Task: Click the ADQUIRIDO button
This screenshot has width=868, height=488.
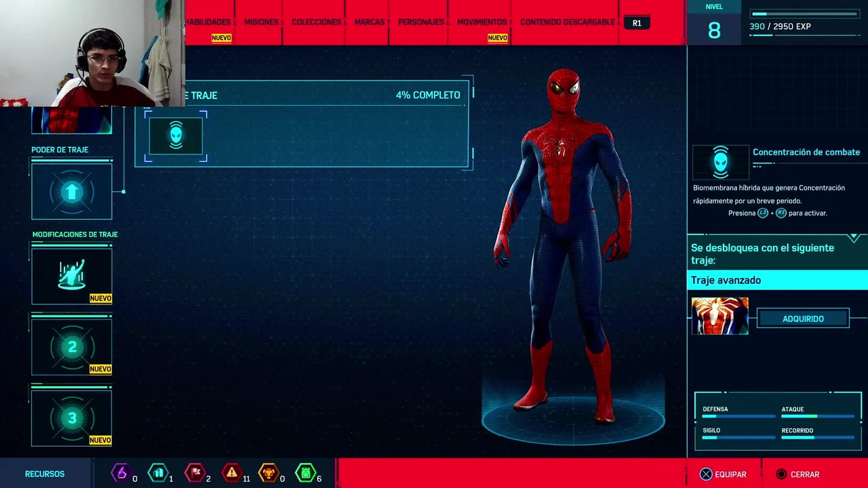Action: click(x=803, y=319)
